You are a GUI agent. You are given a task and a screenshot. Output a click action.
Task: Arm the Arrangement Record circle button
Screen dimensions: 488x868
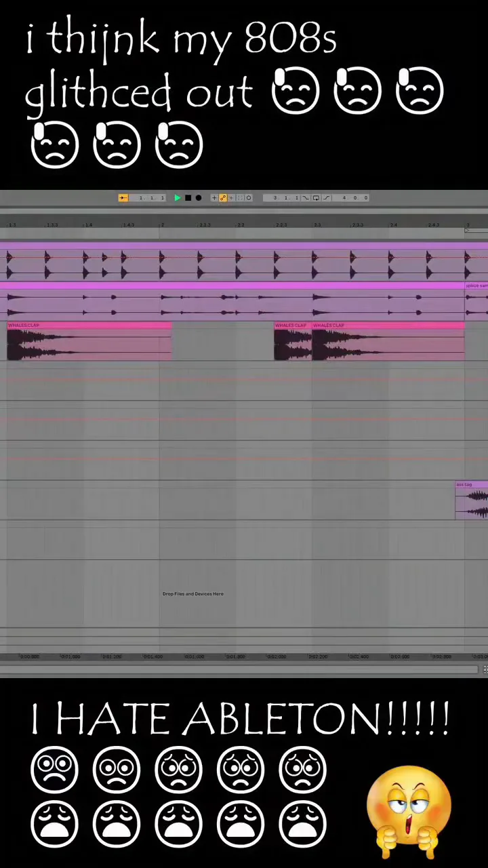[199, 198]
